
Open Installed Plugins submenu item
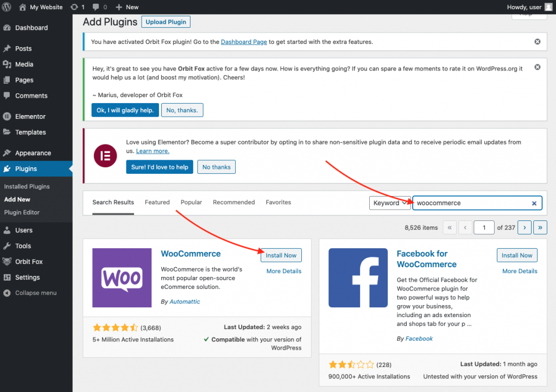pos(27,186)
